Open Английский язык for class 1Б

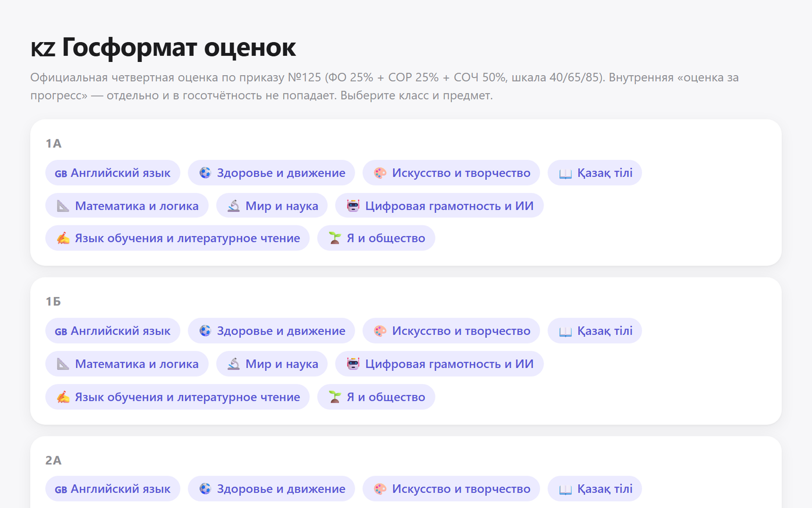113,331
